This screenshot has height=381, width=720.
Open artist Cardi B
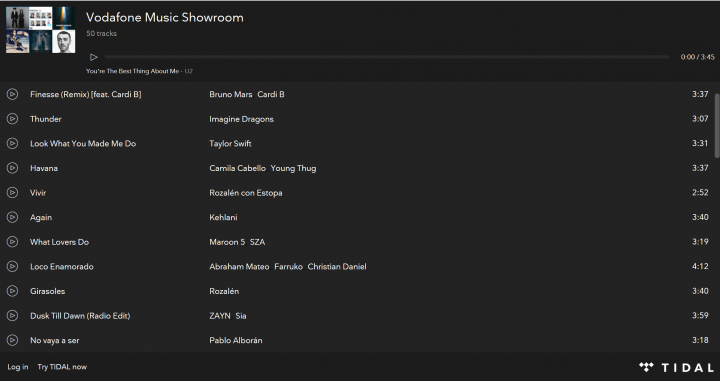[271, 94]
